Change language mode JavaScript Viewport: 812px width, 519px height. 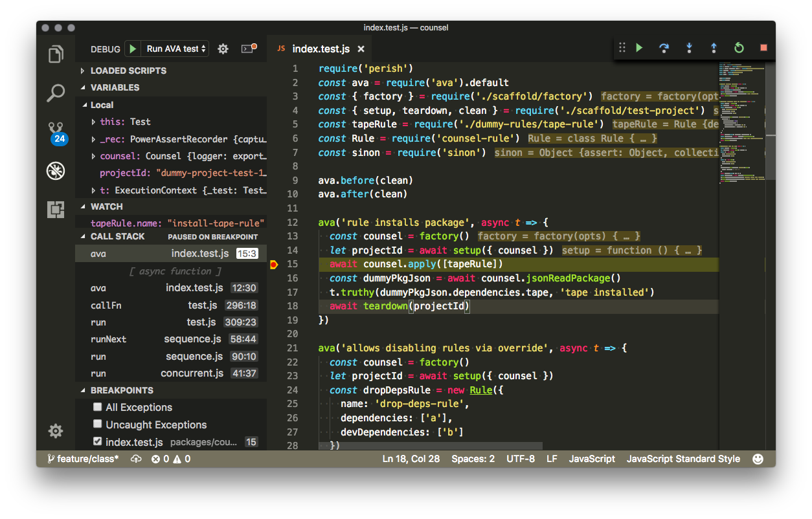pyautogui.click(x=592, y=459)
